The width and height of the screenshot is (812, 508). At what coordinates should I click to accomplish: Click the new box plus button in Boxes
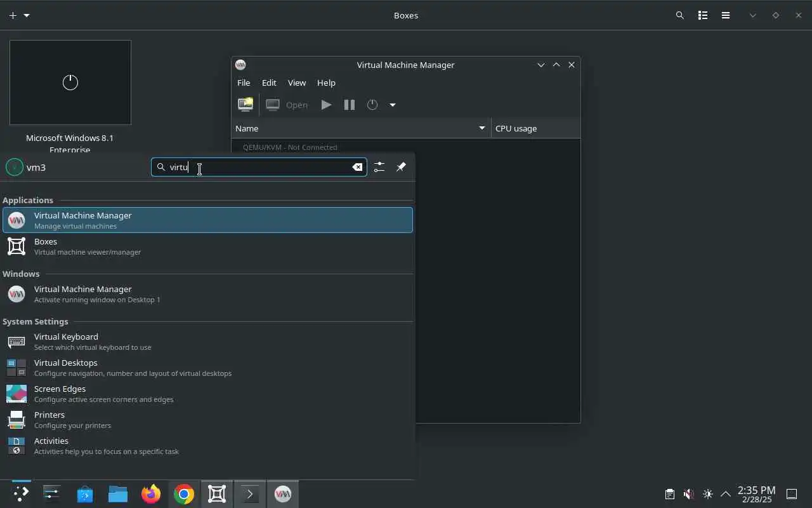click(x=13, y=15)
